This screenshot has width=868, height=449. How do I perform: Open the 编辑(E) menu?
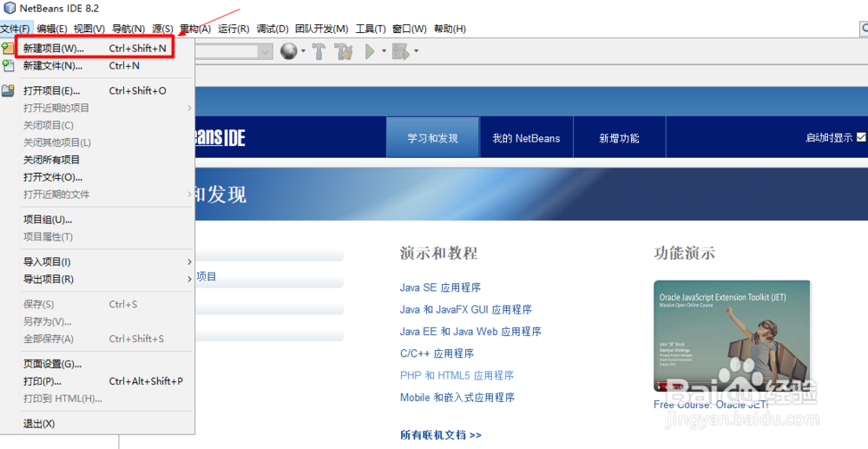[52, 29]
